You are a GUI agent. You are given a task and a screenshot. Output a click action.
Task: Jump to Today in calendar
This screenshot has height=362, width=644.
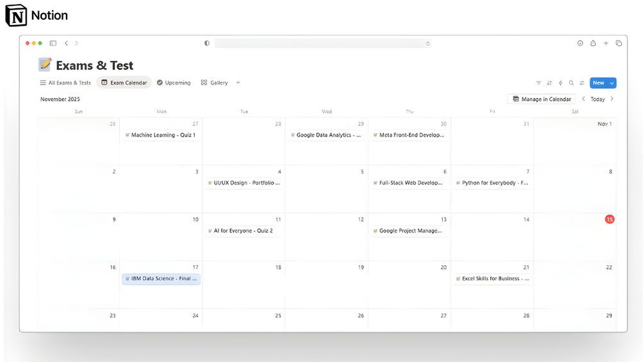598,99
